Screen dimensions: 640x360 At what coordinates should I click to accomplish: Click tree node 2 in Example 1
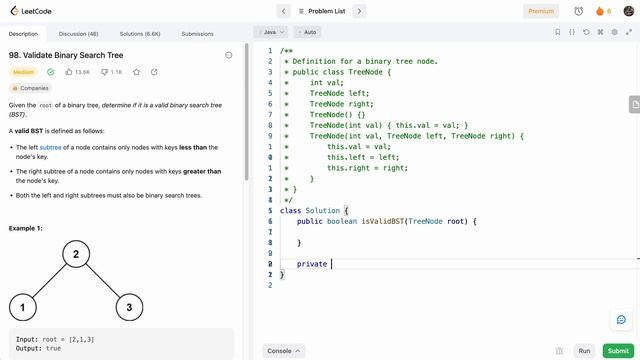(x=76, y=254)
